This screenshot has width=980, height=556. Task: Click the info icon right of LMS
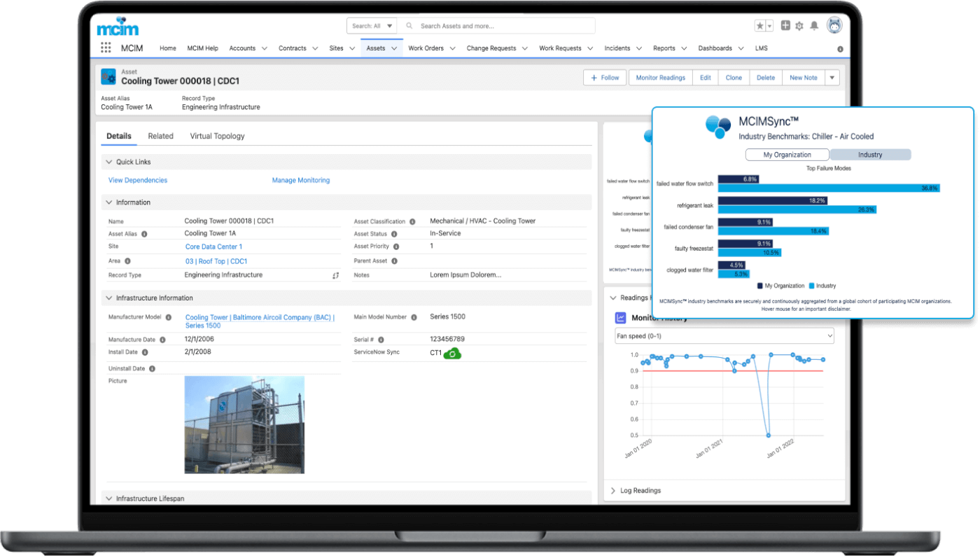[840, 49]
